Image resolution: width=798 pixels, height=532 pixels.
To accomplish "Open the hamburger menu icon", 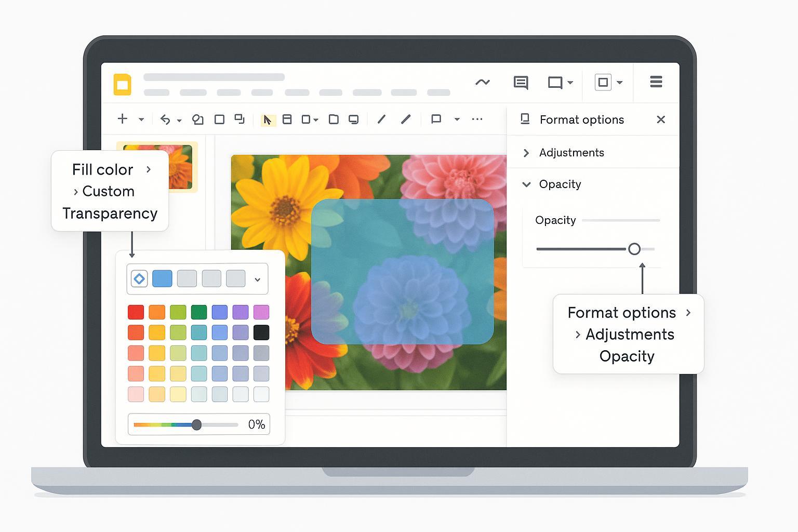I will tap(656, 82).
